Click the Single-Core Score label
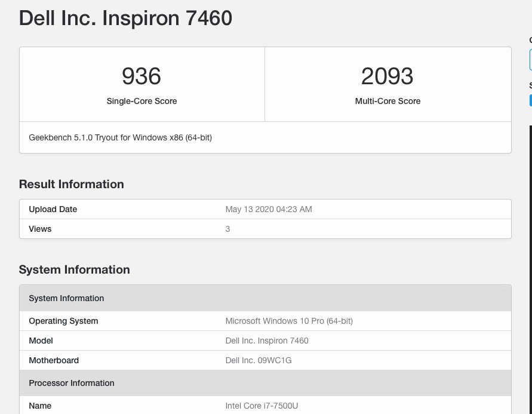This screenshot has width=532, height=414. pyautogui.click(x=142, y=101)
